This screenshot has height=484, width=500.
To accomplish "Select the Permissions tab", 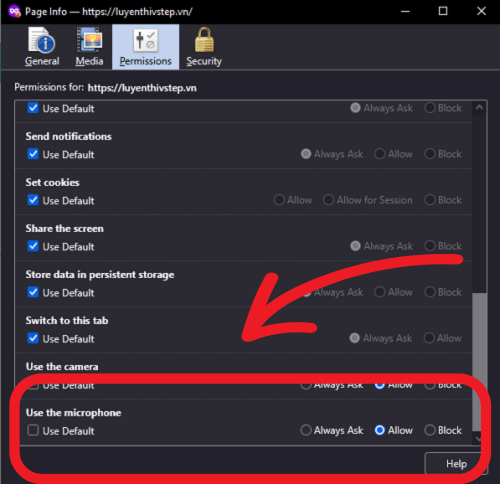I will coord(145,47).
